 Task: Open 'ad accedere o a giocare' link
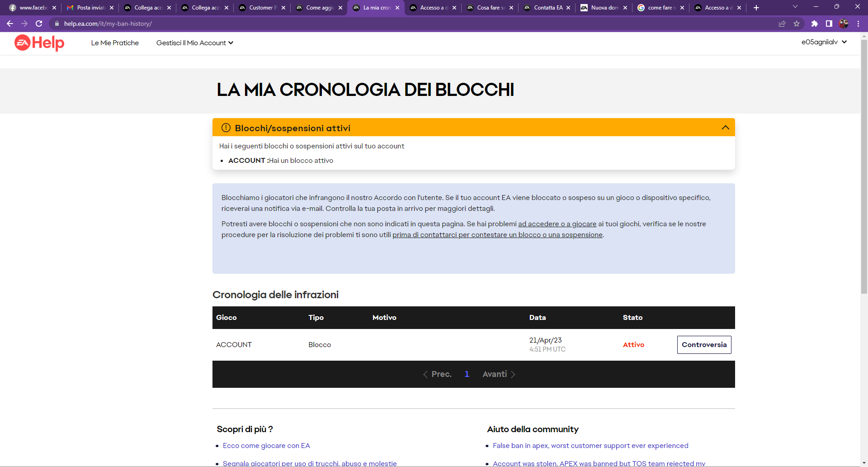pyautogui.click(x=557, y=224)
